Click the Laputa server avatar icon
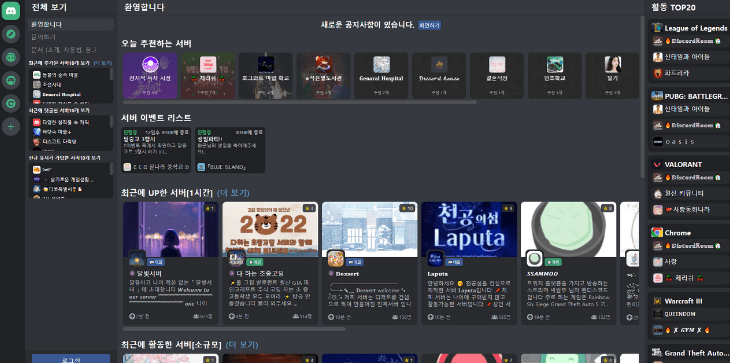 point(436,258)
